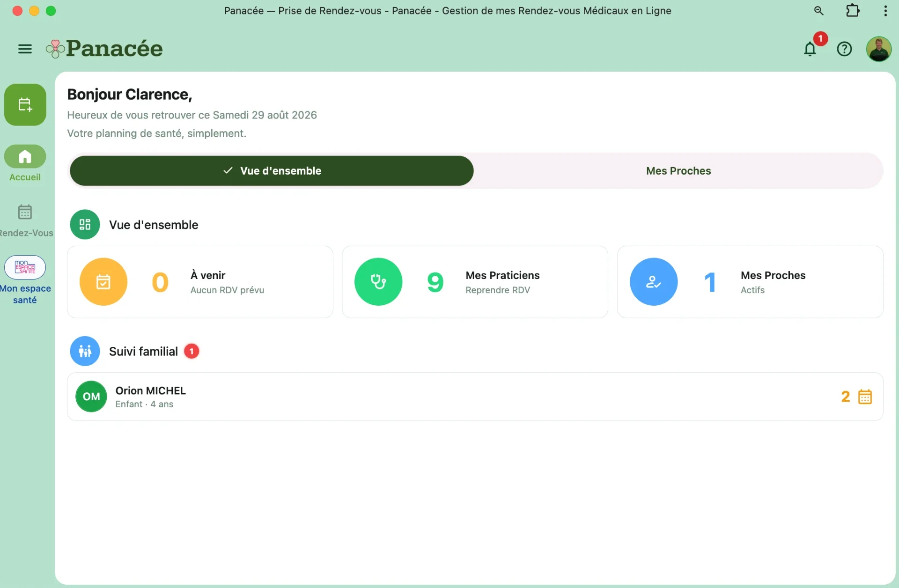Click Mon espace santé label
The image size is (899, 588).
[25, 294]
